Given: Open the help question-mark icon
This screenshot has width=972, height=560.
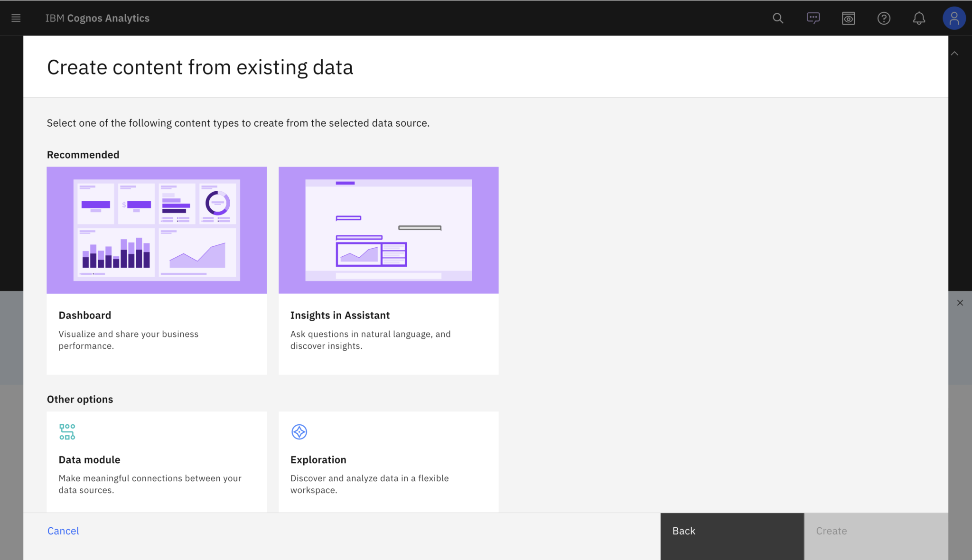Looking at the screenshot, I should [x=884, y=18].
